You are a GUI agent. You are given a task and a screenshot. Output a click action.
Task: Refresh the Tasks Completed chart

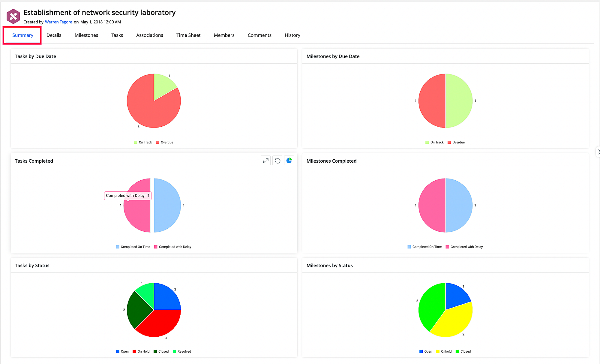[x=277, y=161]
